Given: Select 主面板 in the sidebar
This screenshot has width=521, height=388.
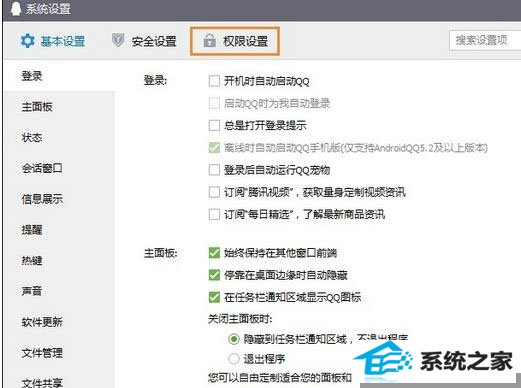Looking at the screenshot, I should (37, 107).
